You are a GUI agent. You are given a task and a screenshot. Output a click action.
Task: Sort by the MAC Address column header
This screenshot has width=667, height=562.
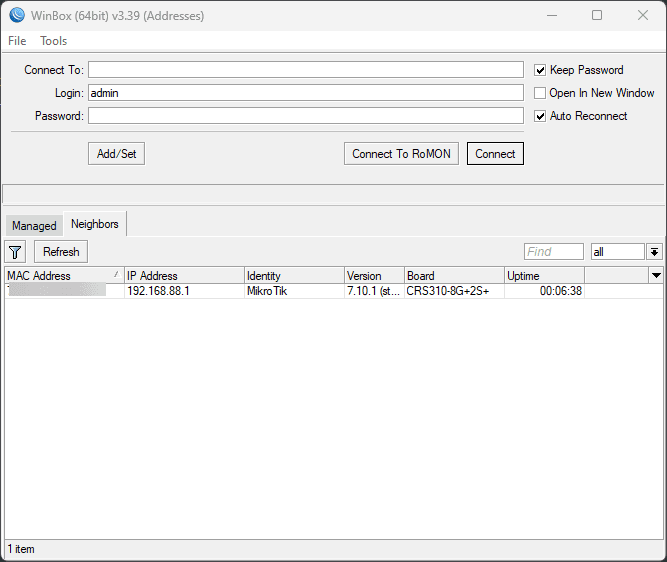(64, 276)
